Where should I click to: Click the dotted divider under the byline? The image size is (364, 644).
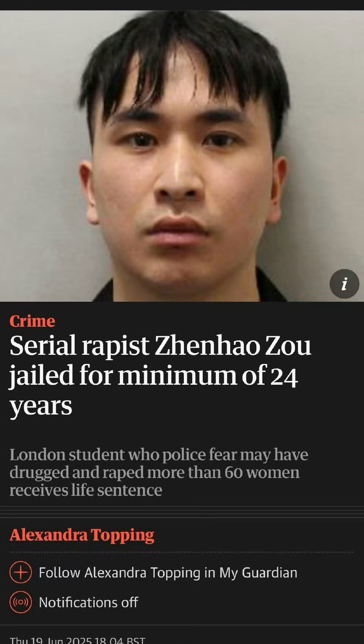[182, 553]
